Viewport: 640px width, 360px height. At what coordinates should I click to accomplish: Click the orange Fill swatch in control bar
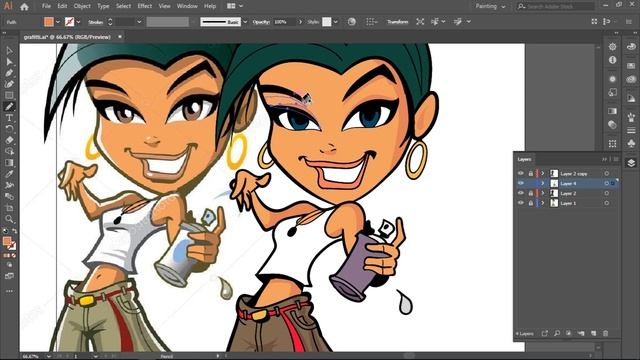[x=49, y=22]
